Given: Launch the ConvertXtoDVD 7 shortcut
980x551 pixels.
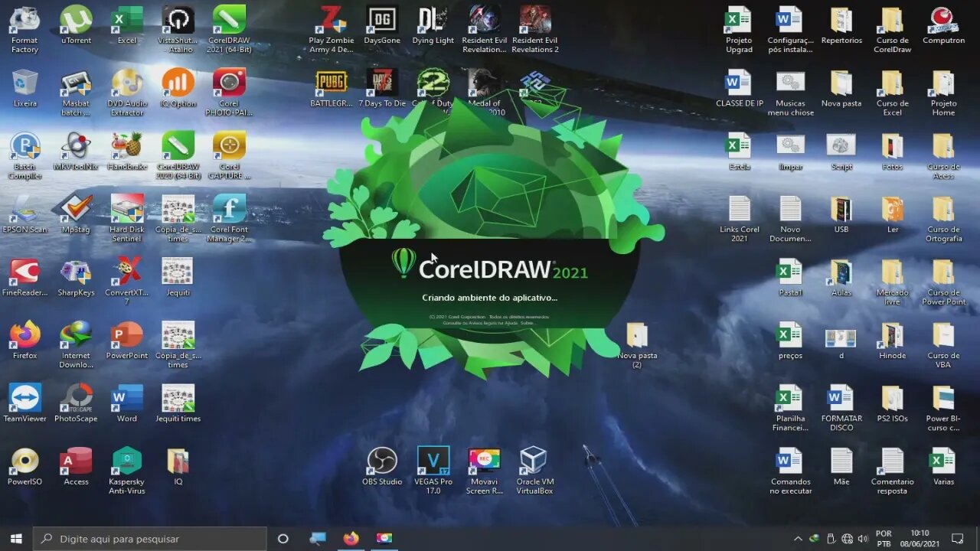Looking at the screenshot, I should [x=127, y=282].
